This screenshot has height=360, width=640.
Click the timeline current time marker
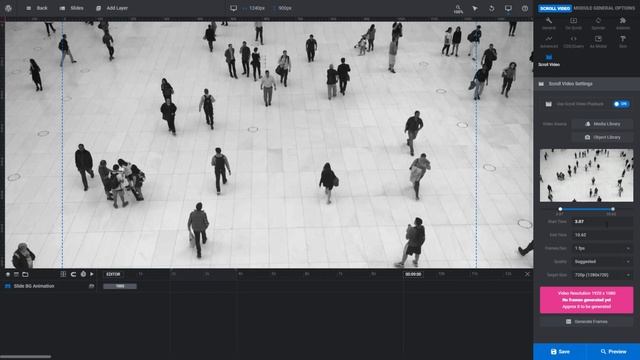(413, 274)
